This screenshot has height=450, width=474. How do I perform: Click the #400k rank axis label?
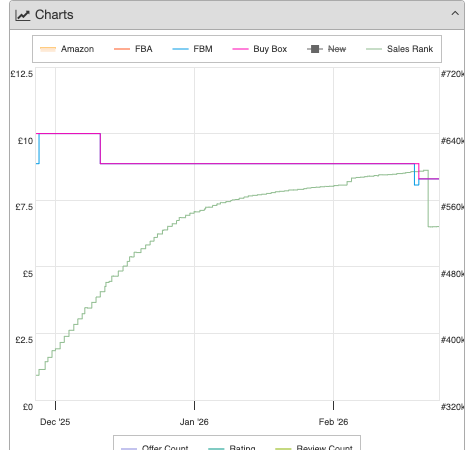point(452,340)
